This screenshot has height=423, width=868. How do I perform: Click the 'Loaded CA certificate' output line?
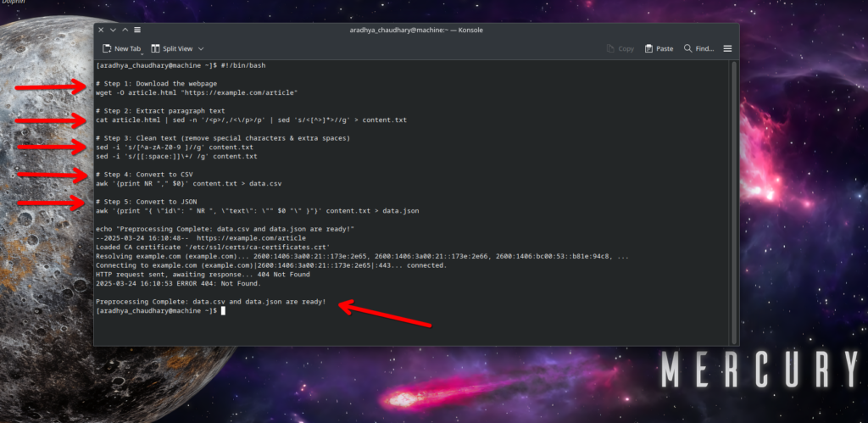coord(213,248)
